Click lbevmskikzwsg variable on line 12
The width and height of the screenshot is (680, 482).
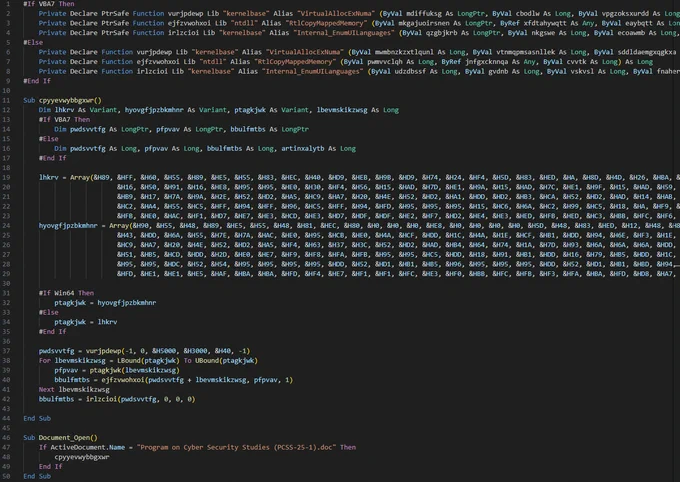pyautogui.click(x=342, y=110)
